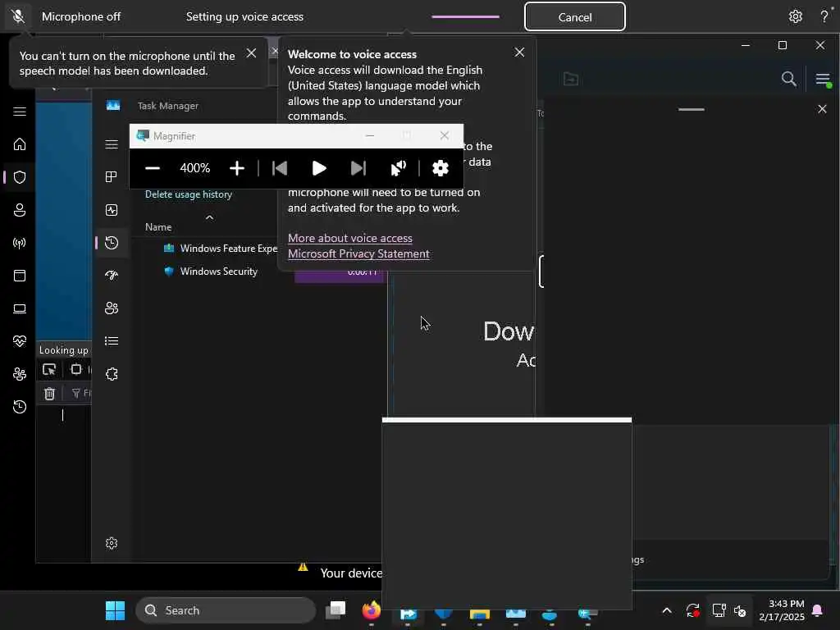Click sort chevron above Name column
Image resolution: width=840 pixels, height=630 pixels.
209,217
